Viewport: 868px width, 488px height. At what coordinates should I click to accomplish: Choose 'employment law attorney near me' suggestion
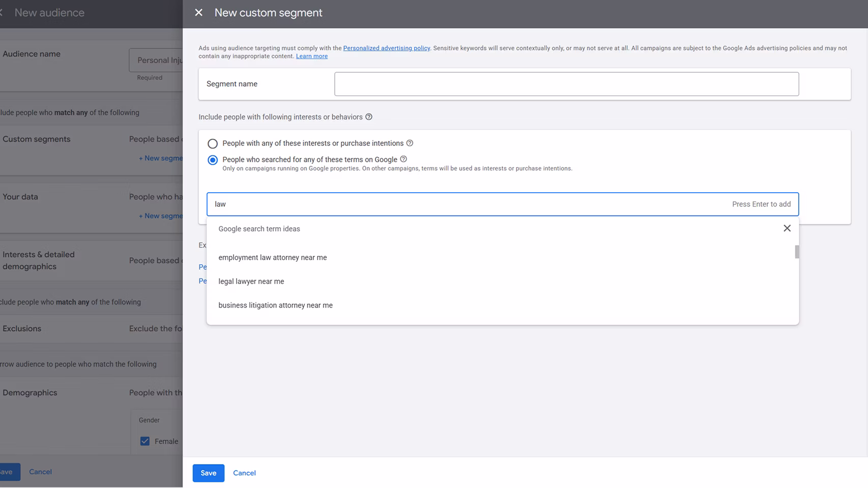pos(503,258)
